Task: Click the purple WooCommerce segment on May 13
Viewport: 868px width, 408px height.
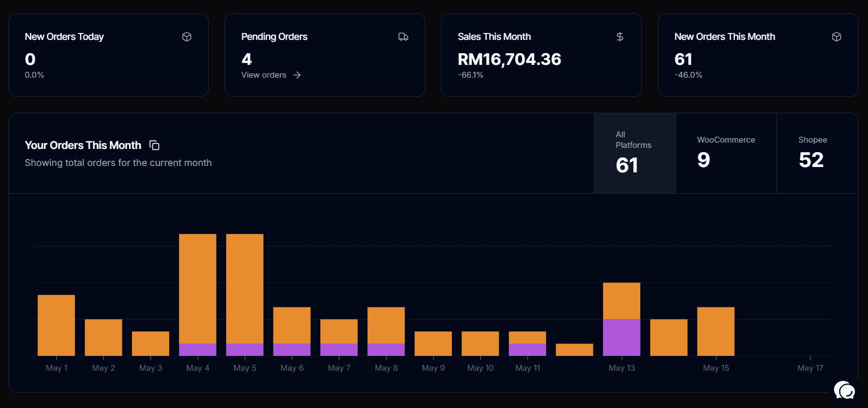Action: click(622, 337)
